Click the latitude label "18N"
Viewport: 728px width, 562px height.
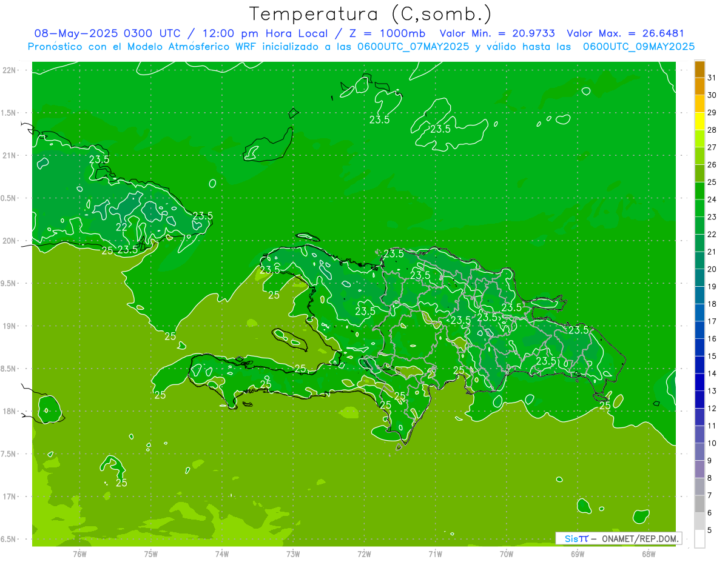coord(9,412)
